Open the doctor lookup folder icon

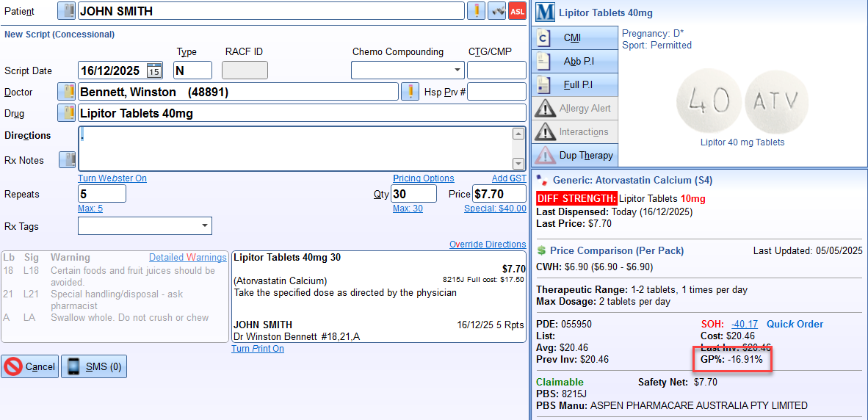click(x=66, y=92)
